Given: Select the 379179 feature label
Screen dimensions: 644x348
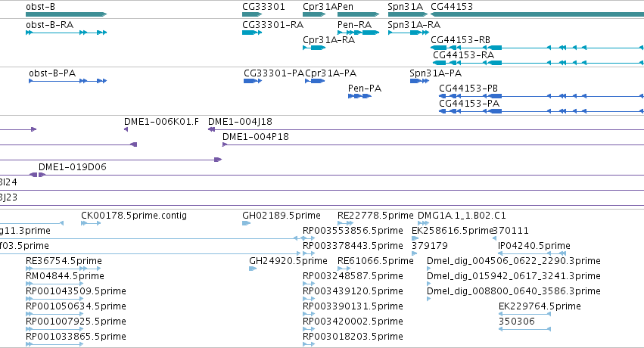Looking at the screenshot, I should [x=430, y=246].
